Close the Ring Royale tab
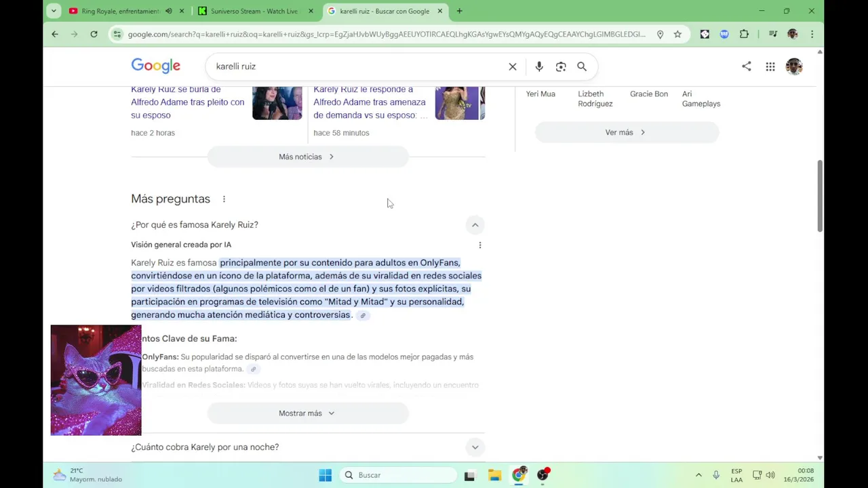Viewport: 868px width, 488px height. (181, 11)
